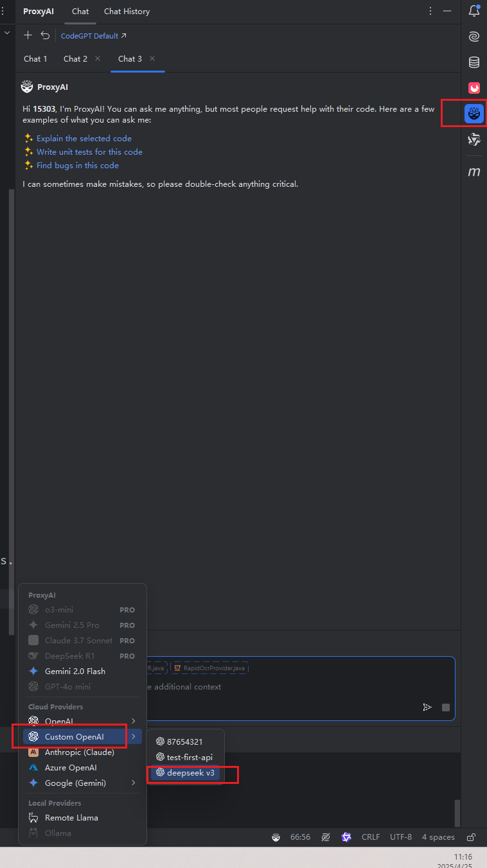The height and width of the screenshot is (868, 487).
Task: Toggle the read-only lock icon in status bar
Action: [x=471, y=837]
